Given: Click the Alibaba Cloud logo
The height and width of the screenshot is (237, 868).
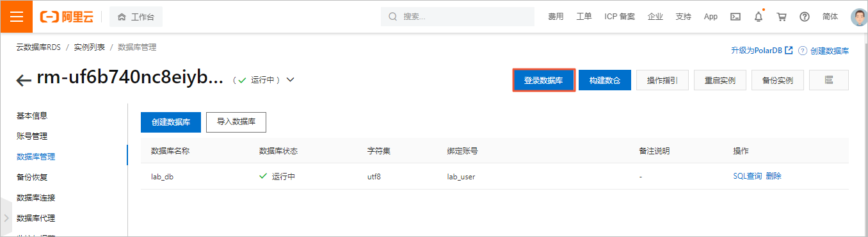Looking at the screenshot, I should 67,17.
